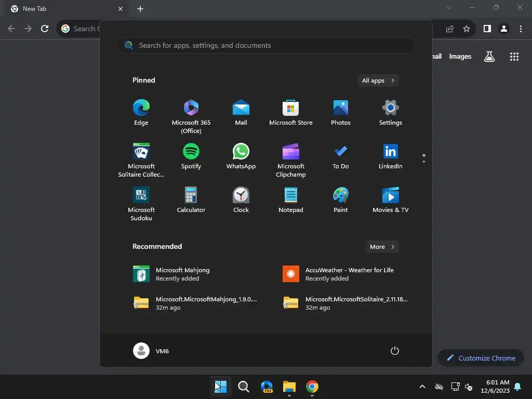Click the power button in Start menu
The width and height of the screenshot is (532, 399).
pos(395,351)
